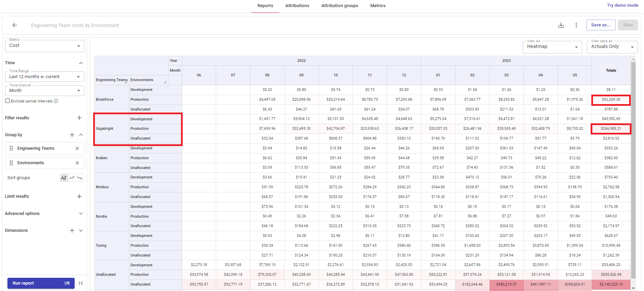Open the Time Interval dropdown
644x291 pixels.
click(x=45, y=91)
